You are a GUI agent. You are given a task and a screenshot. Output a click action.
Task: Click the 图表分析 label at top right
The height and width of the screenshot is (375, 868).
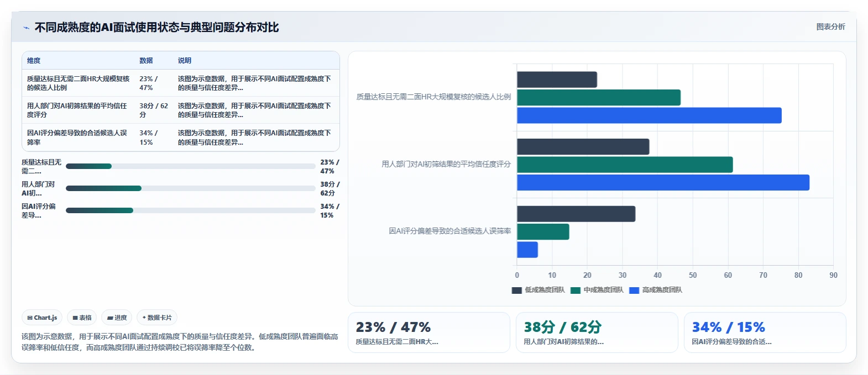click(x=830, y=27)
